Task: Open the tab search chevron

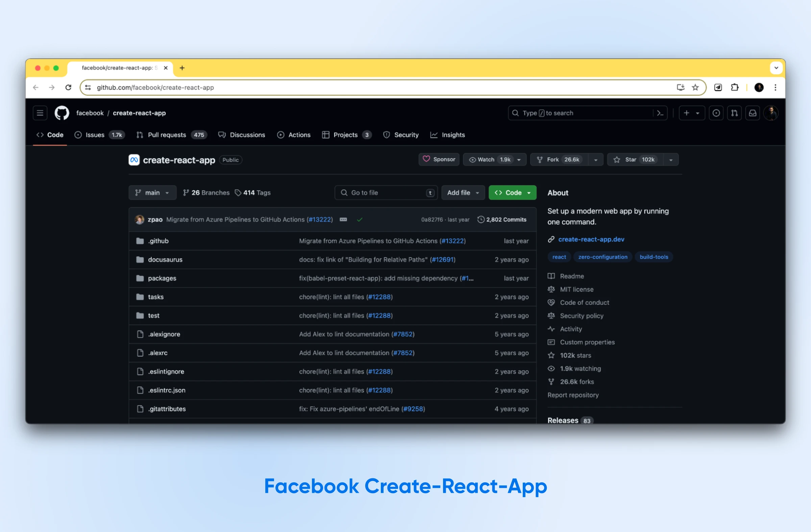Action: coord(776,68)
